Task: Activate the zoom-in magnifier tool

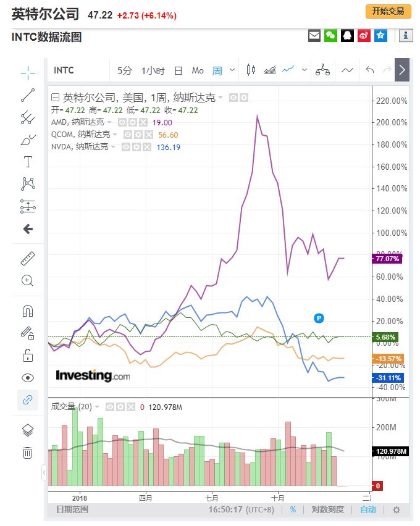Action: coord(28,280)
